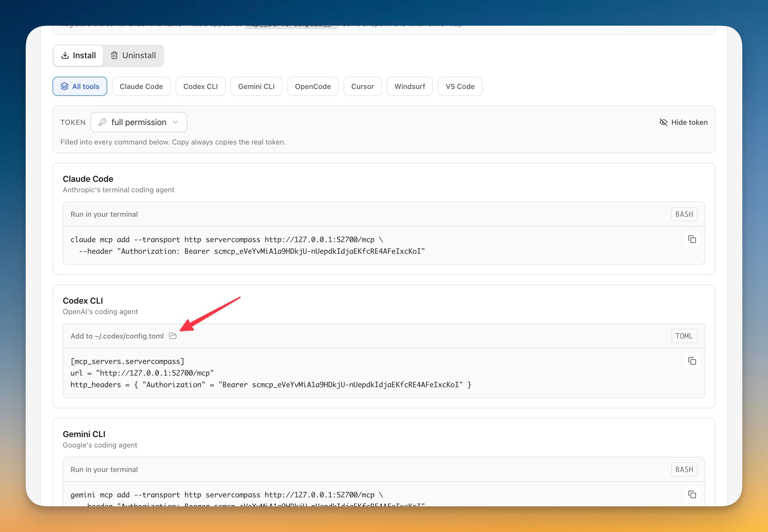
Task: Click the [mcp_servers.servercompass] line
Action: coord(127,361)
